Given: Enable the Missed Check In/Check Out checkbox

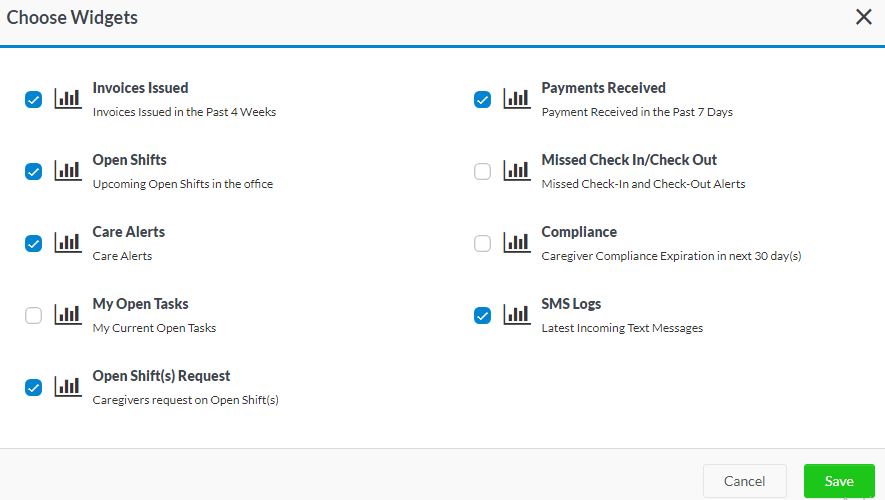Looking at the screenshot, I should click(483, 171).
